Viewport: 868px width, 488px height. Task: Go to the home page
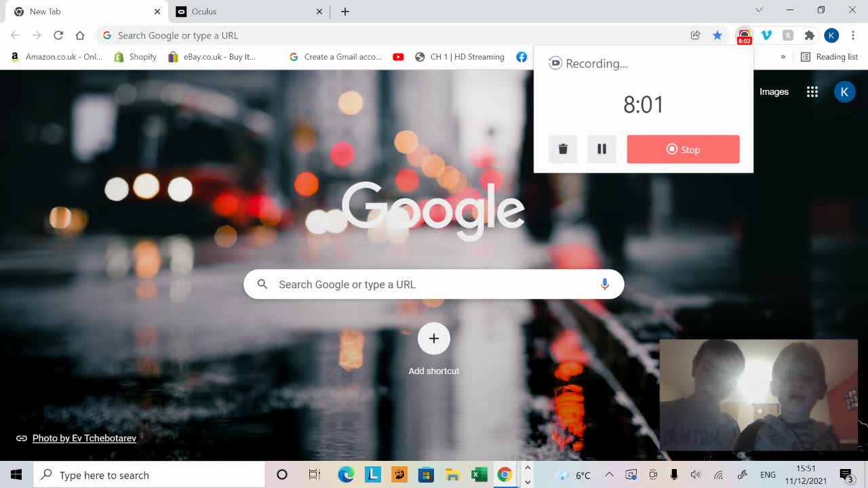click(x=80, y=35)
